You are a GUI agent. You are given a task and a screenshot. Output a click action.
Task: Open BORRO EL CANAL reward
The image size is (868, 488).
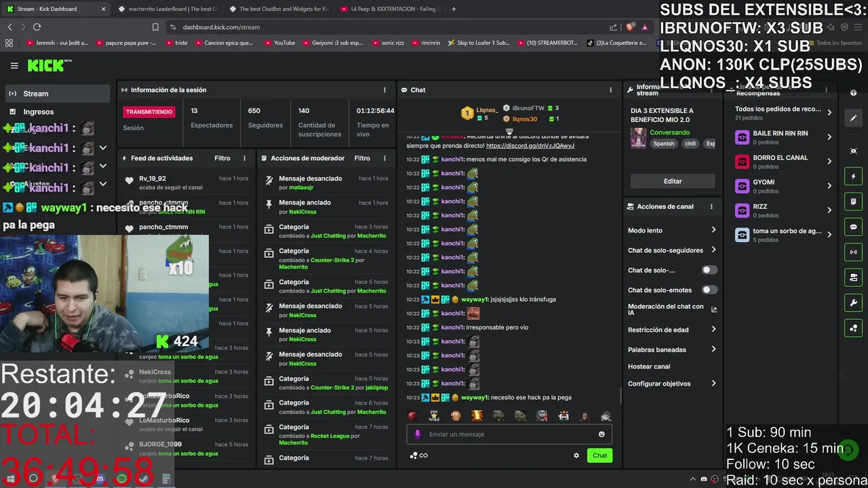pyautogui.click(x=783, y=161)
